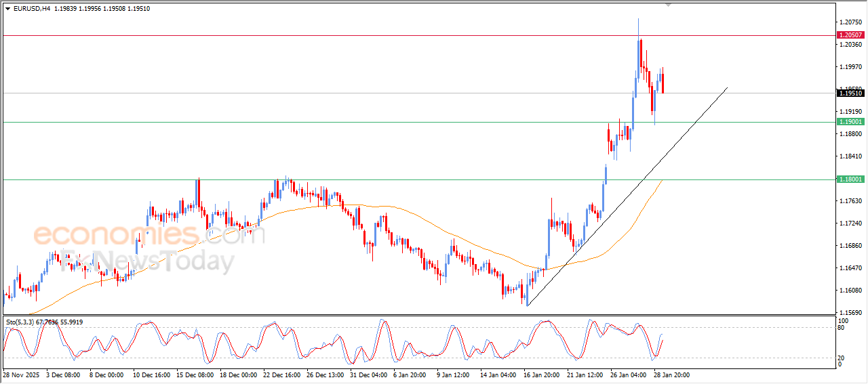Click the 28 Nov 2025 date label
This screenshot has width=868, height=384.
22,375
